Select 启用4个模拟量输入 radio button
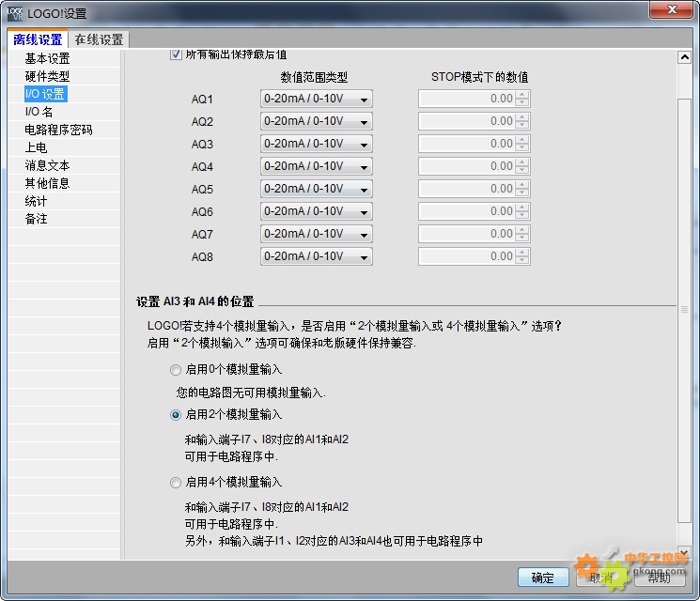This screenshot has height=601, width=700. click(176, 483)
